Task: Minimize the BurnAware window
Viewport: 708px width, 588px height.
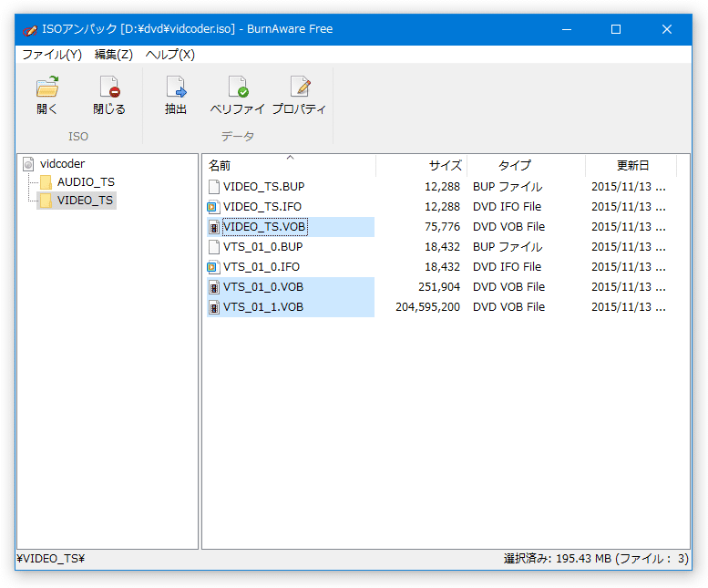Action: 567,29
